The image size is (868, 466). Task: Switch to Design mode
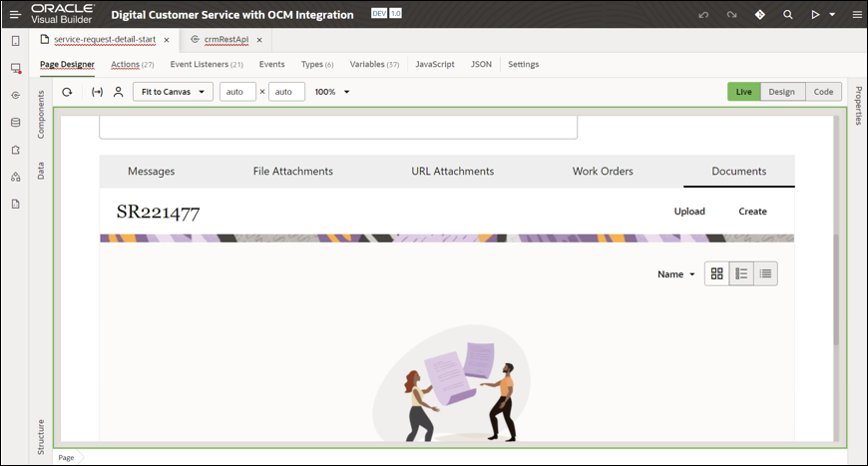781,92
